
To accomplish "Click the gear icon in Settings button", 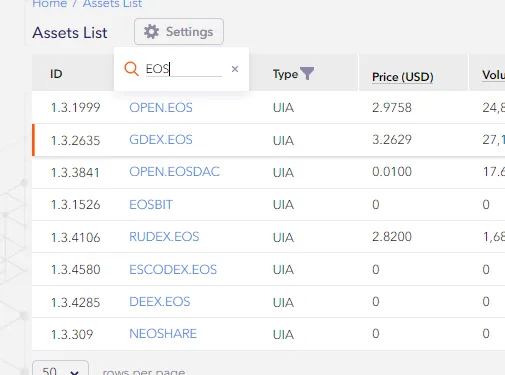I will click(151, 32).
